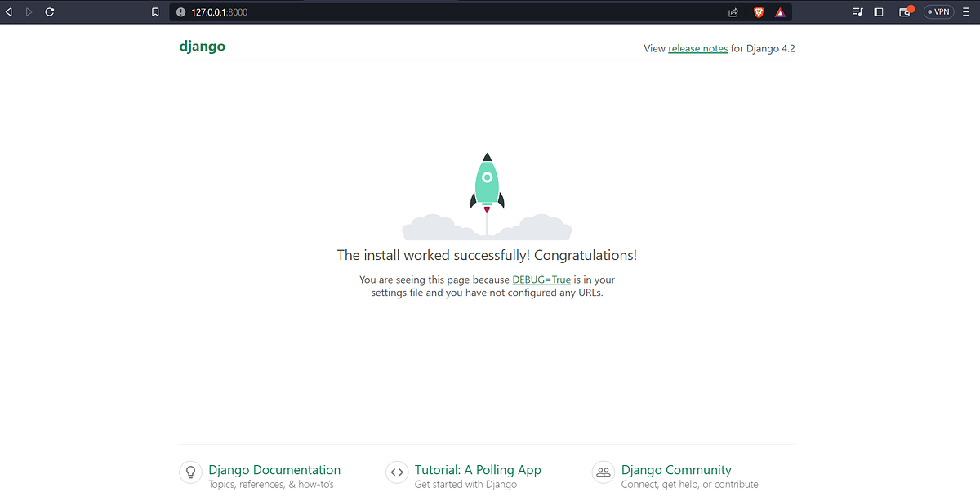The width and height of the screenshot is (980, 497).
Task: Click the Django Documentation lightbulb icon
Action: [x=190, y=472]
